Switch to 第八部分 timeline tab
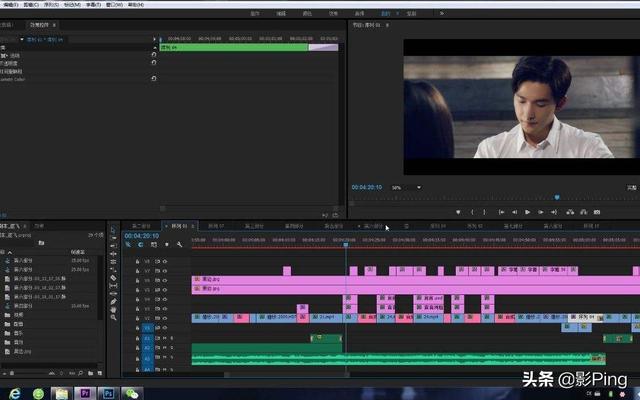Image resolution: width=640 pixels, height=400 pixels. tap(553, 226)
